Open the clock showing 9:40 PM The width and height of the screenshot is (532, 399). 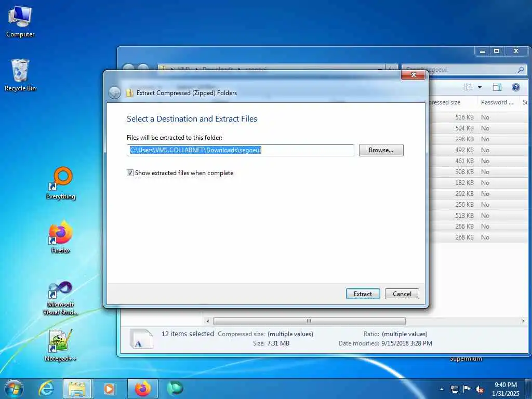[506, 389]
